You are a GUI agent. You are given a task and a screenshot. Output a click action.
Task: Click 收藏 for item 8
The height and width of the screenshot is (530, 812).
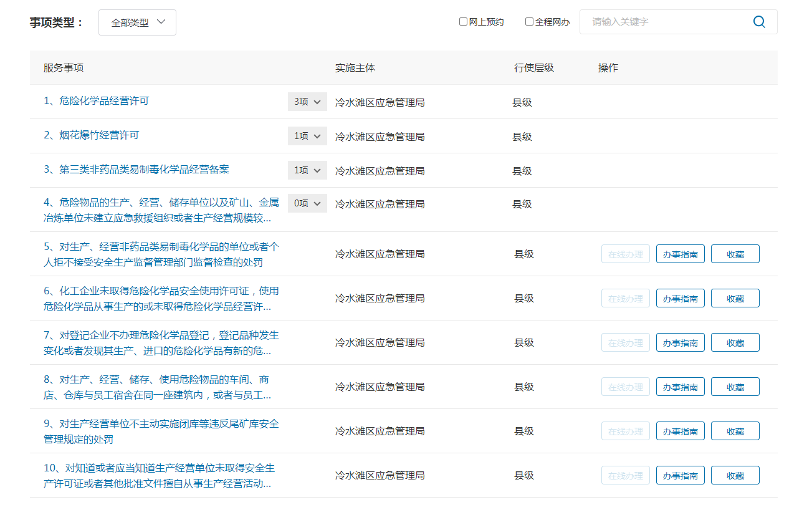(735, 387)
